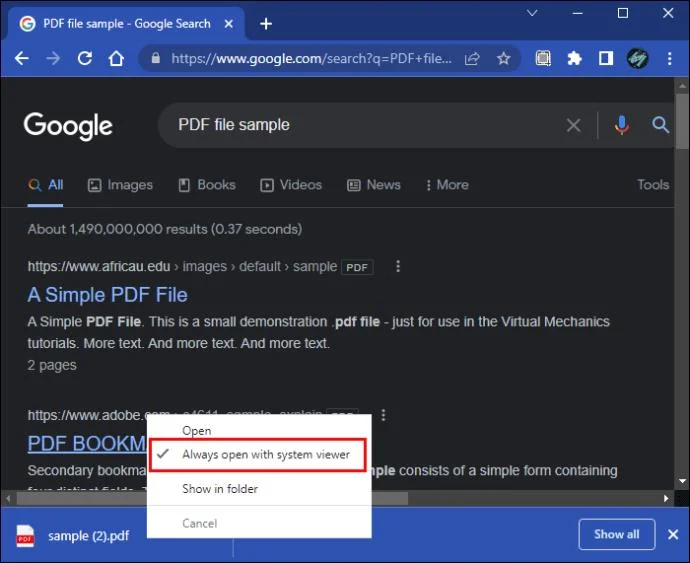Bookmark this page with star icon

pos(503,58)
